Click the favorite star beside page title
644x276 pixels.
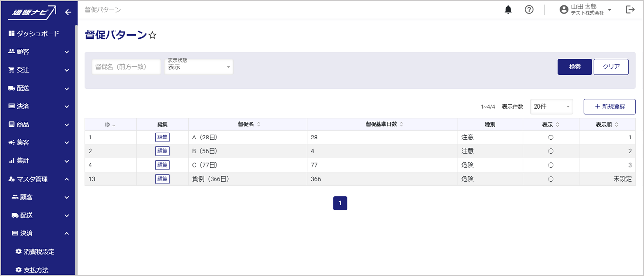click(x=153, y=35)
